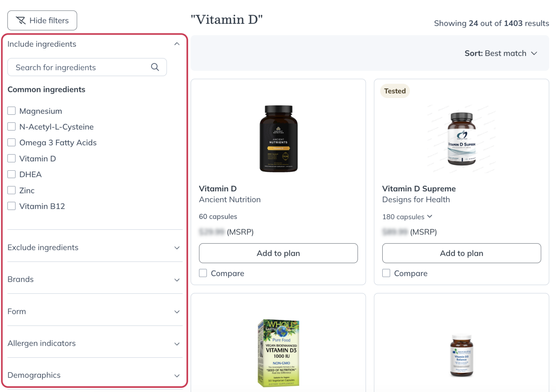Enable the Zinc ingredient filter
This screenshot has width=556, height=392.
tap(12, 190)
